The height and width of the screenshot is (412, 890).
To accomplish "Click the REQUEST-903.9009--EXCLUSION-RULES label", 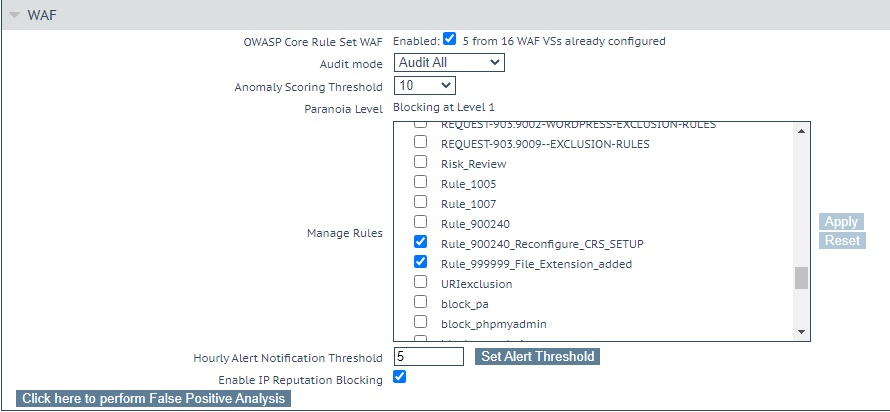I will pyautogui.click(x=545, y=144).
